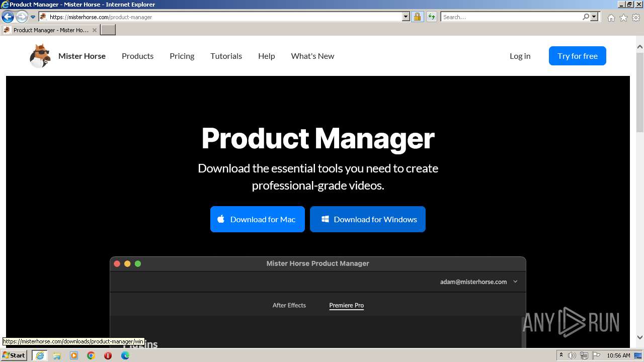Go back with the browser back arrow

(x=8, y=17)
